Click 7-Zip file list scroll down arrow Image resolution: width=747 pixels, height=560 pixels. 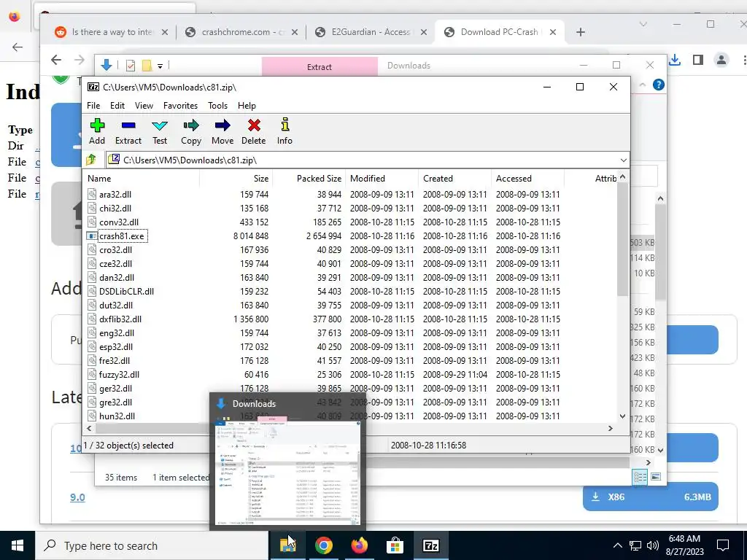pyautogui.click(x=622, y=416)
